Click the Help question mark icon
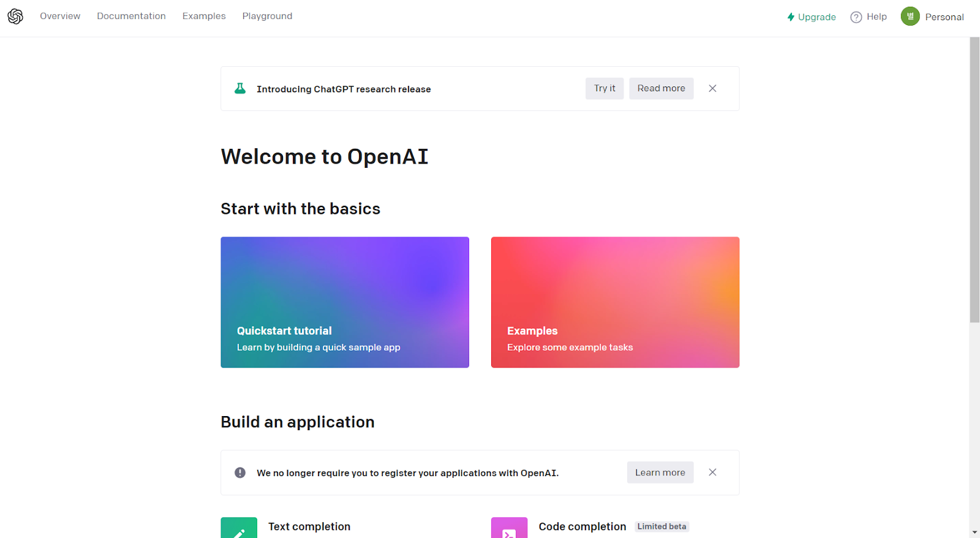This screenshot has width=980, height=538. 856,17
